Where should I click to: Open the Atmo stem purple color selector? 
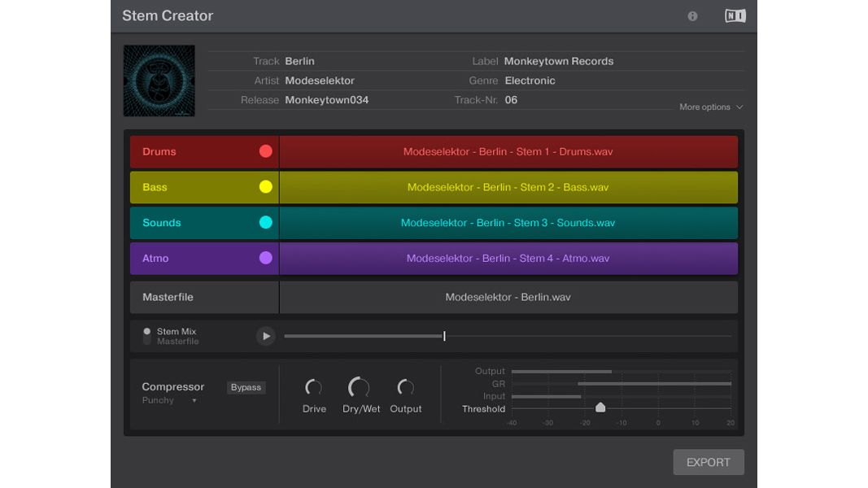[x=265, y=258]
